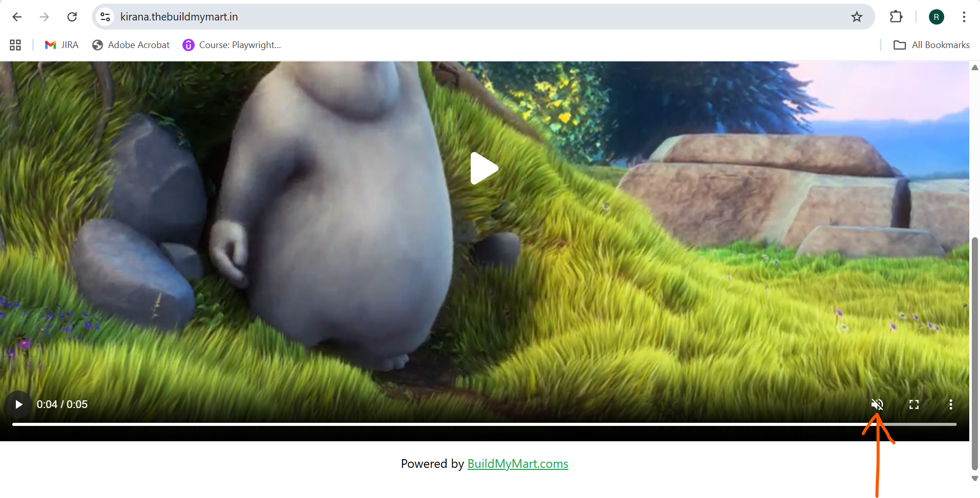Open the apps grid in bookmarks bar
Image resolution: width=980 pixels, height=498 pixels.
pos(15,45)
